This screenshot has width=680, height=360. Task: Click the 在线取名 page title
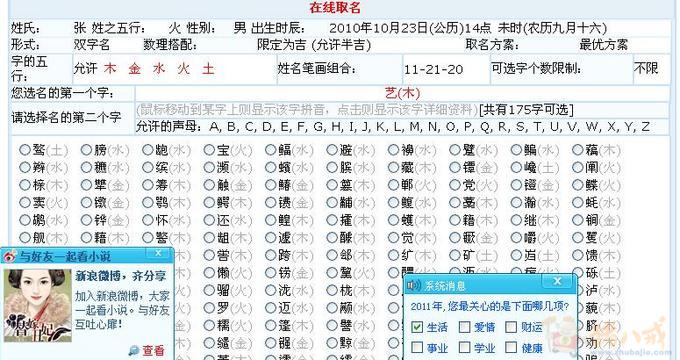[335, 7]
